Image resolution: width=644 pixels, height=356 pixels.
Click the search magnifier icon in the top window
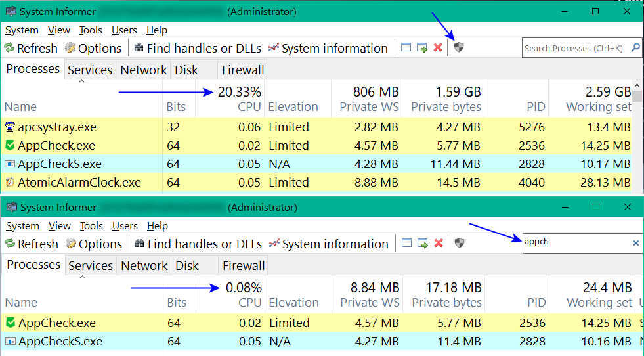click(635, 48)
